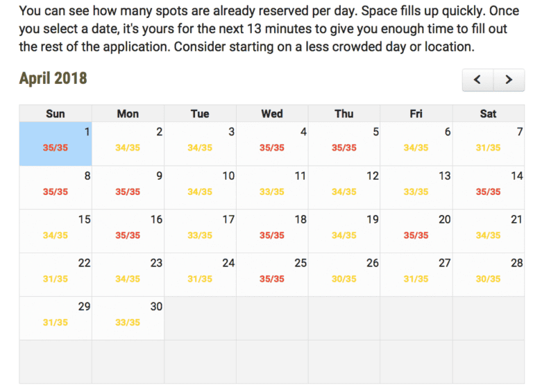Select April 30 showing 33/35
533x392 pixels.
(128, 318)
